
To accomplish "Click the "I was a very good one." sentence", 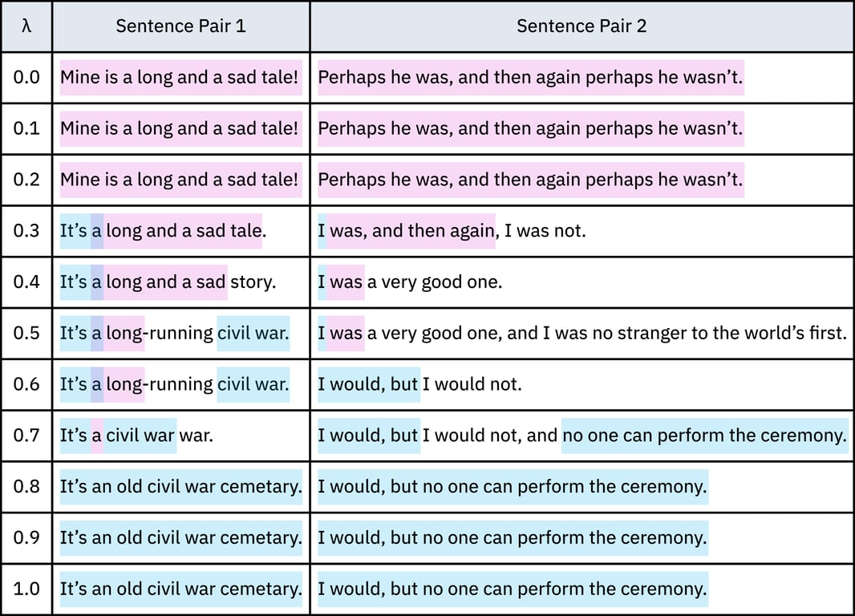I will [x=410, y=282].
